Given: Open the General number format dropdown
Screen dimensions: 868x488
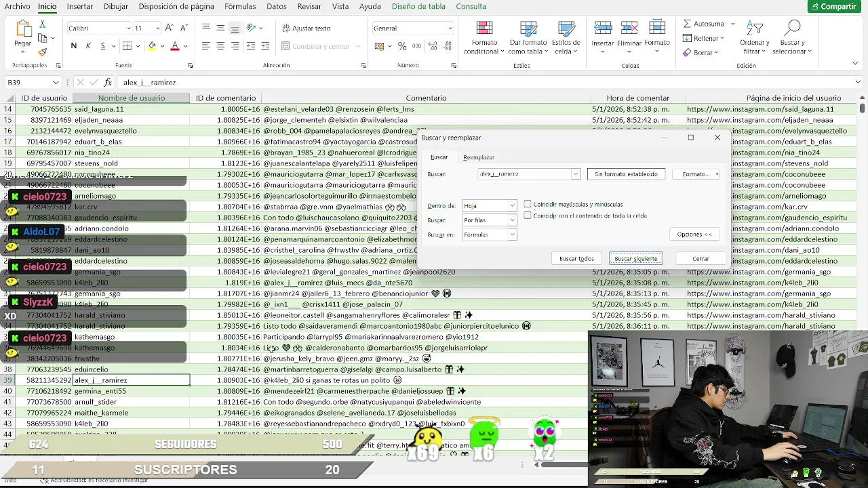Looking at the screenshot, I should click(x=450, y=28).
